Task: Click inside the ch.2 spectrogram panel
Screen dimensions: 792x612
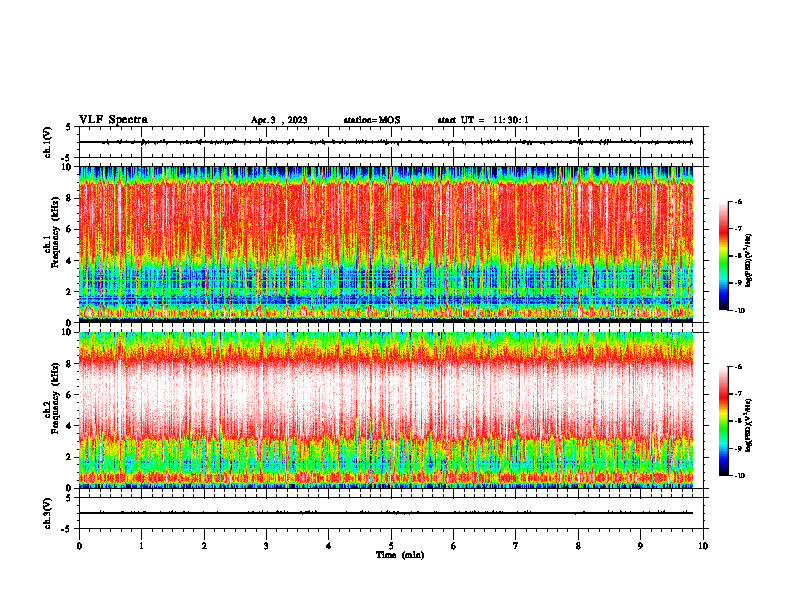Action: pyautogui.click(x=386, y=410)
